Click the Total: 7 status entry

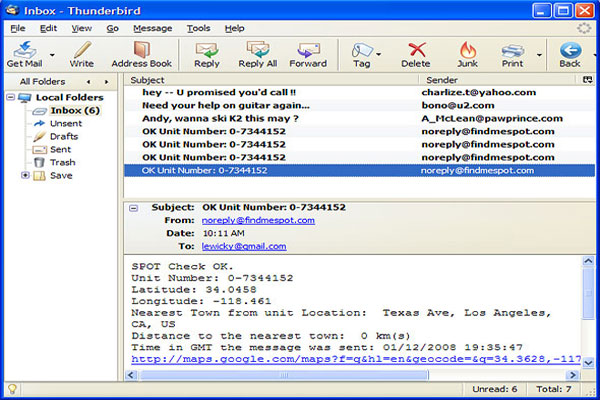[x=554, y=389]
